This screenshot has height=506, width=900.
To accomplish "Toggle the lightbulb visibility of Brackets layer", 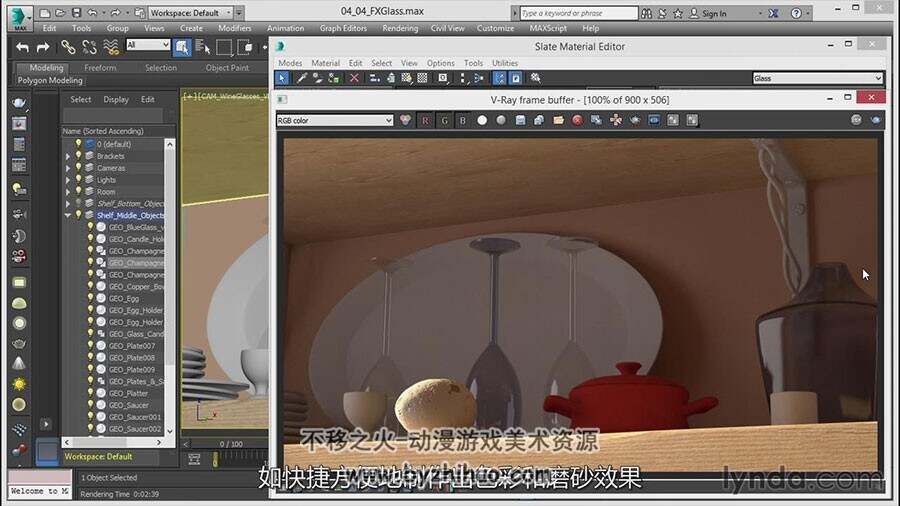I will [x=79, y=155].
